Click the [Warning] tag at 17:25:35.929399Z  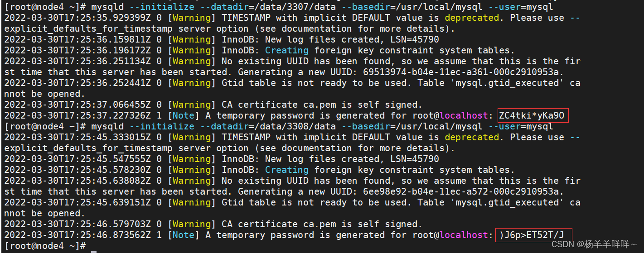192,18
